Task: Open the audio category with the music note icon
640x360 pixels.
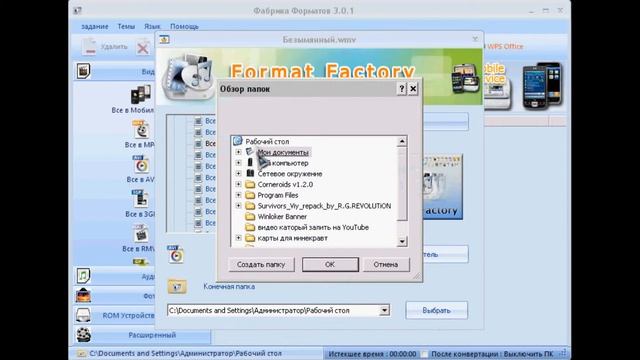Action: (83, 276)
